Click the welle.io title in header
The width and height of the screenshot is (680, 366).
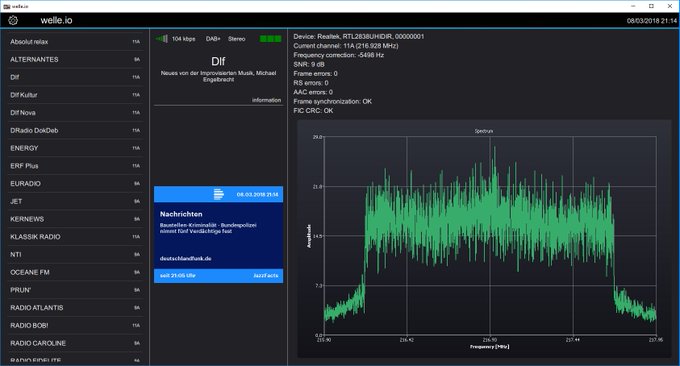click(56, 20)
